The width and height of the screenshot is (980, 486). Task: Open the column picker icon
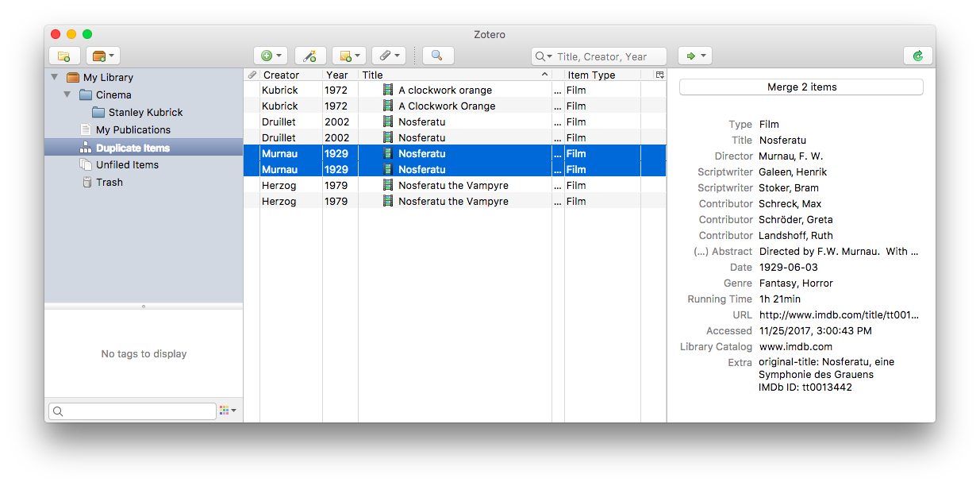coord(659,75)
